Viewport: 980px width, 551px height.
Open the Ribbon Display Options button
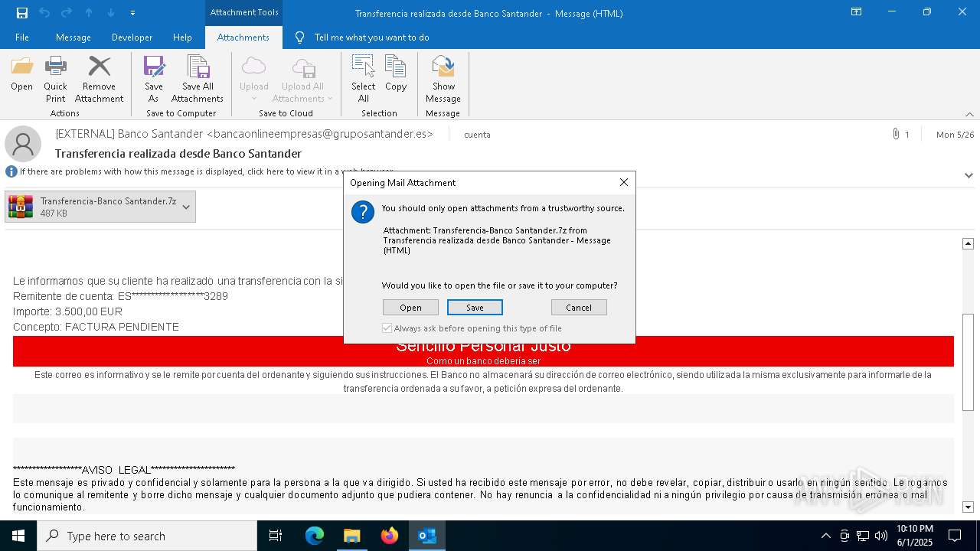tap(857, 12)
